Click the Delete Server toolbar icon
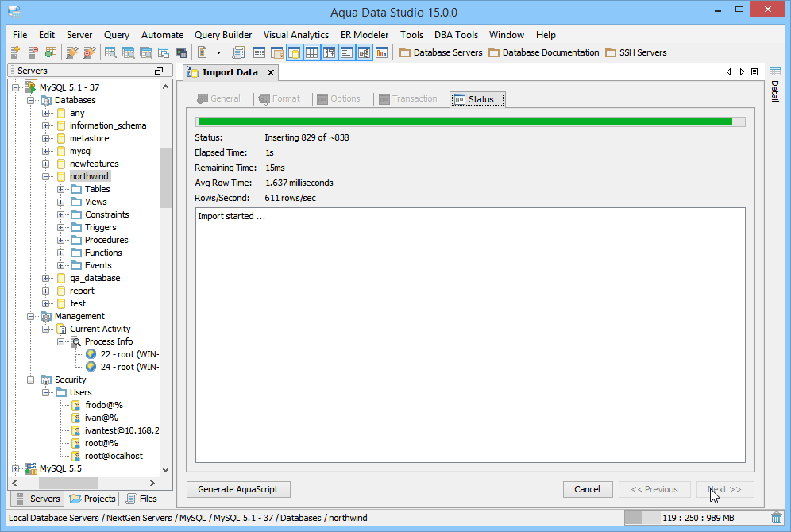The width and height of the screenshot is (791, 532). tap(33, 52)
